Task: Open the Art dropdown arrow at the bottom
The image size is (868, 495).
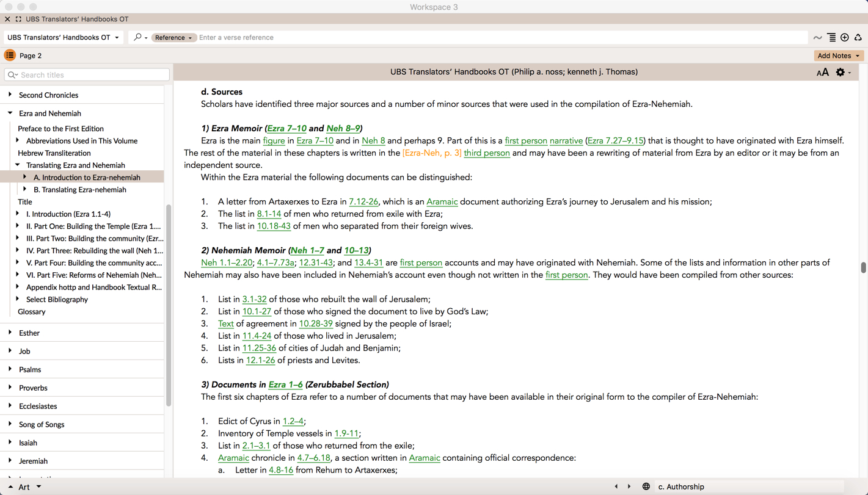Action: pos(38,486)
